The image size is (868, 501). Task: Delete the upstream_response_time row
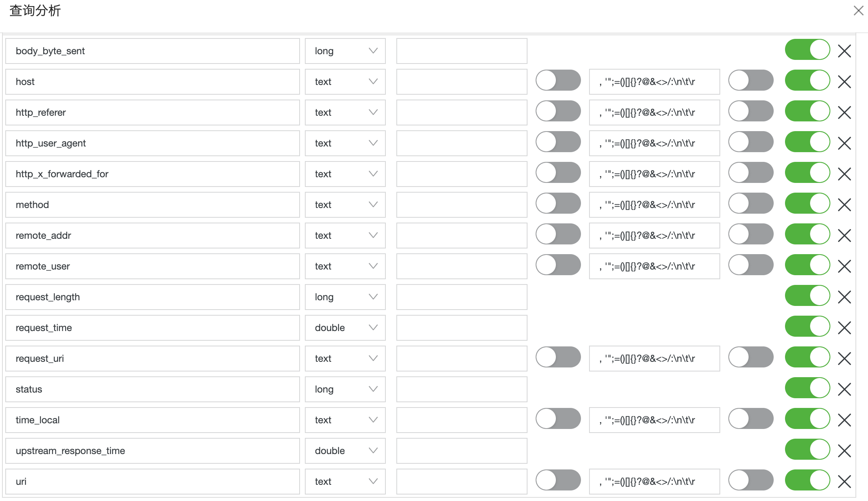[844, 451]
